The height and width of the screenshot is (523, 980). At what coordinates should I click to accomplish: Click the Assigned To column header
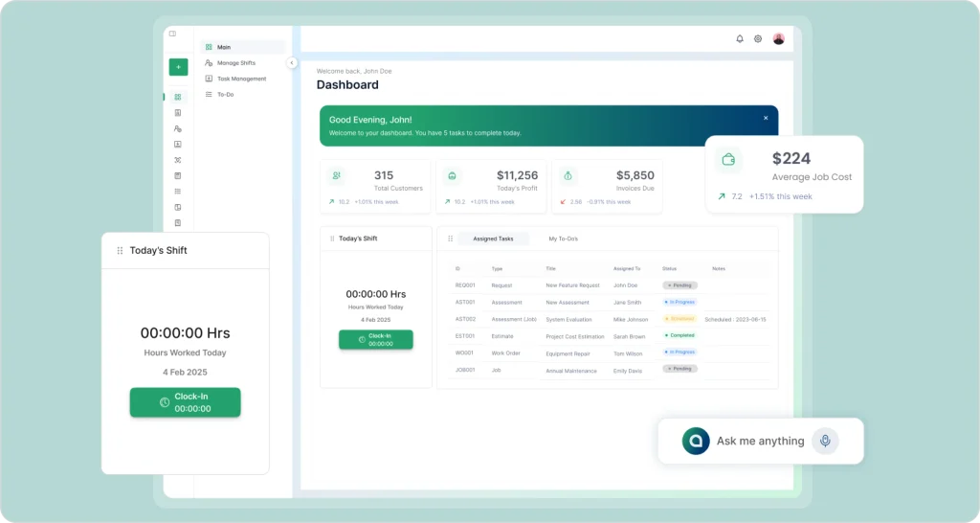(x=627, y=268)
